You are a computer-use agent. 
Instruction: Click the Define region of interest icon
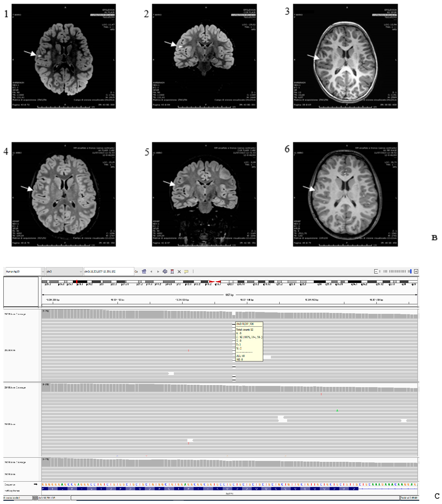point(172,272)
